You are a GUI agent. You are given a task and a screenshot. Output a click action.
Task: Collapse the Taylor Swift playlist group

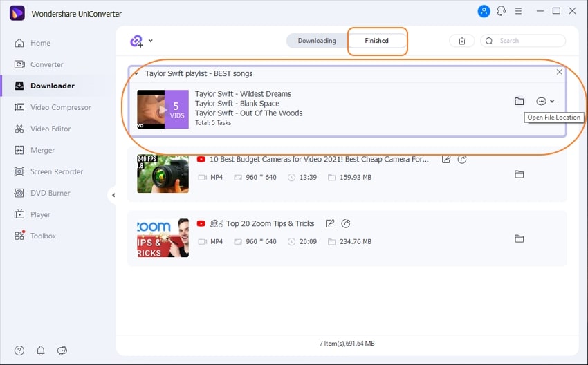[136, 73]
